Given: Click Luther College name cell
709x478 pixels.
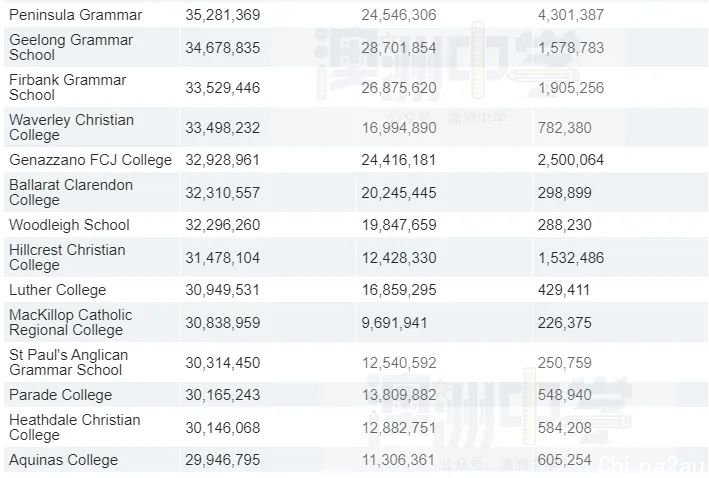Looking at the screenshot, I should pyautogui.click(x=57, y=290).
